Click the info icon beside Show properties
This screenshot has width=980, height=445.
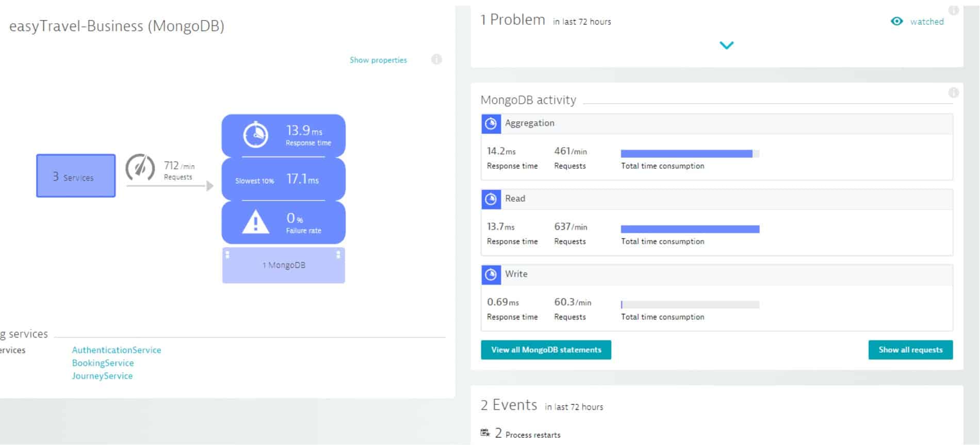point(436,59)
